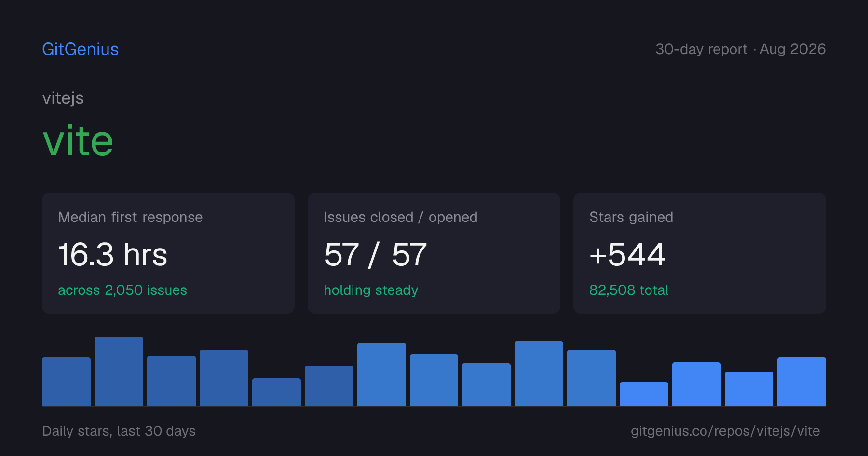
Task: Select the '30-day report · Aug 2026' label
Action: [x=740, y=49]
